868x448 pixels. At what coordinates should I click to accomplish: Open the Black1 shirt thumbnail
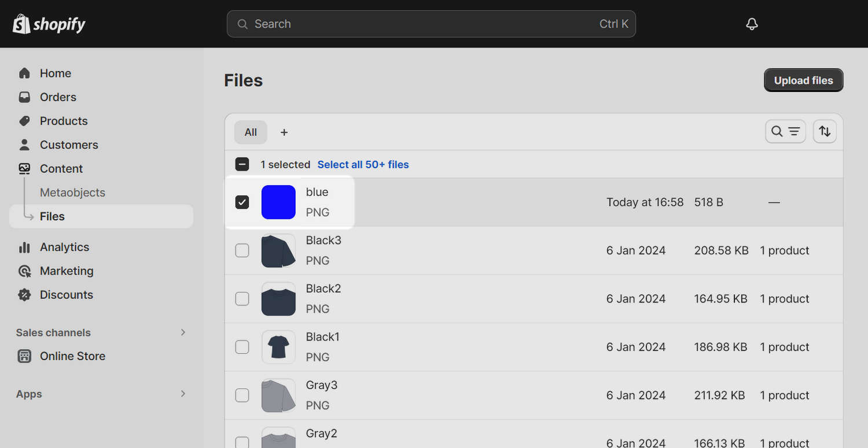(x=278, y=347)
